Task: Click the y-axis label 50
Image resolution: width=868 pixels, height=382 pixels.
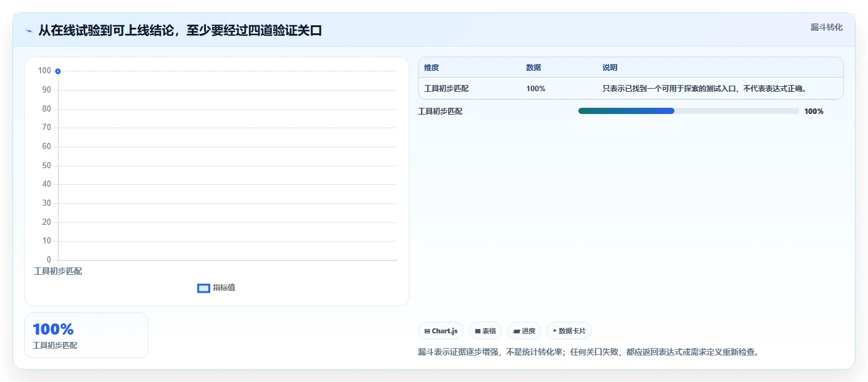Action: [x=46, y=166]
